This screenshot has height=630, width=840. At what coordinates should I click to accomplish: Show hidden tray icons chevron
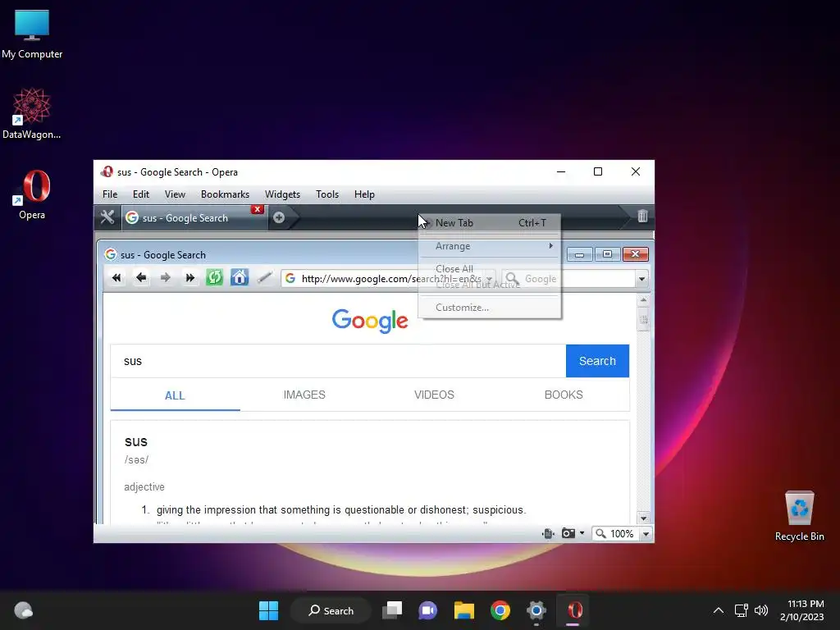pyautogui.click(x=719, y=610)
